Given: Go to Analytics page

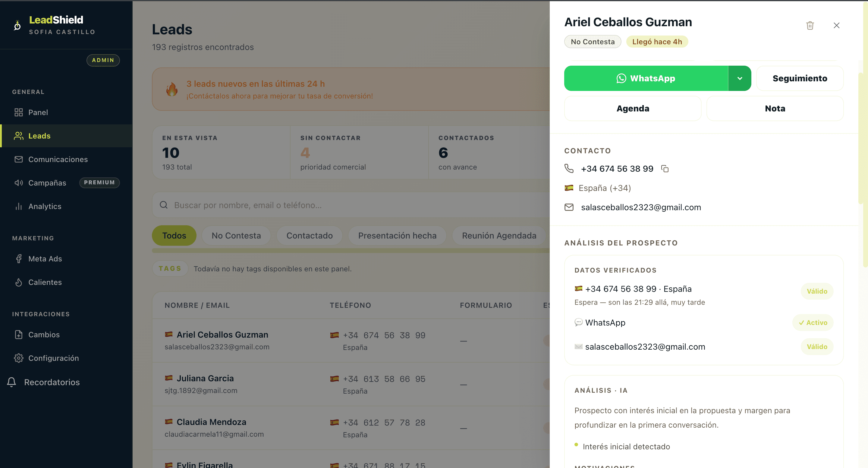Looking at the screenshot, I should tap(66, 206).
